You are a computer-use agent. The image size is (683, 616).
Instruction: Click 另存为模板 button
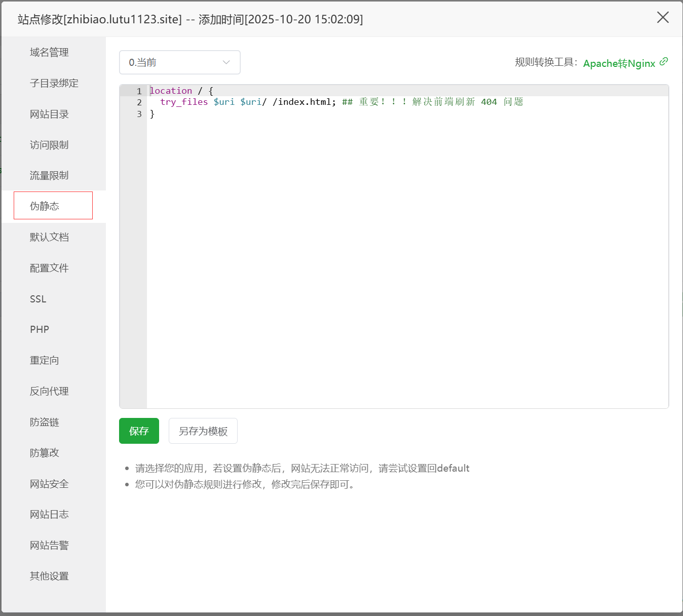(203, 431)
